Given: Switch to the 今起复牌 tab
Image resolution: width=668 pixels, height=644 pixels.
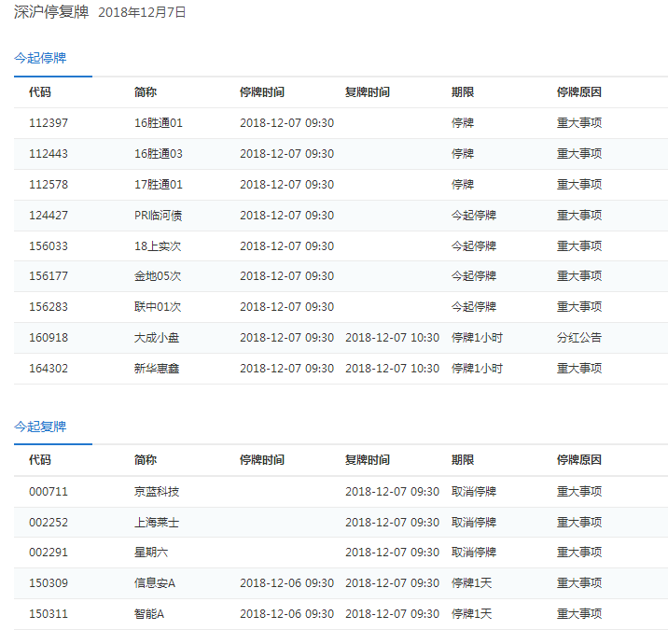Looking at the screenshot, I should point(40,427).
